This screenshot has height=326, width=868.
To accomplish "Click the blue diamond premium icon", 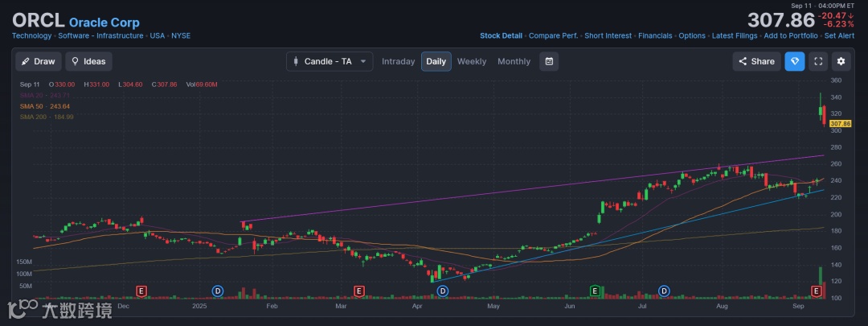I will (795, 61).
